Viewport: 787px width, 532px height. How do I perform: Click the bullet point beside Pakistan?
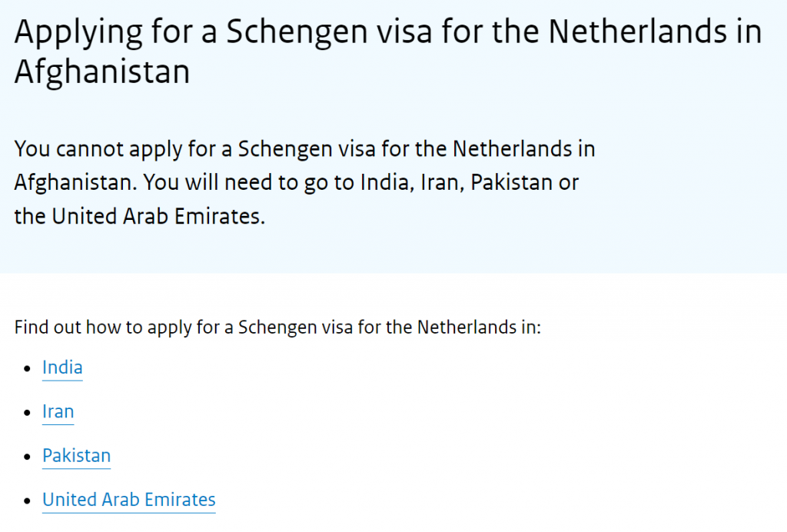click(28, 455)
